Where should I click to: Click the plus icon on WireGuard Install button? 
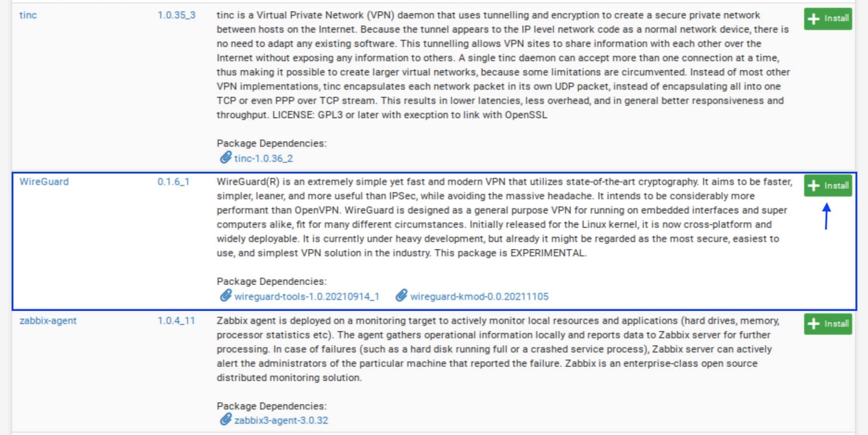[x=813, y=186]
